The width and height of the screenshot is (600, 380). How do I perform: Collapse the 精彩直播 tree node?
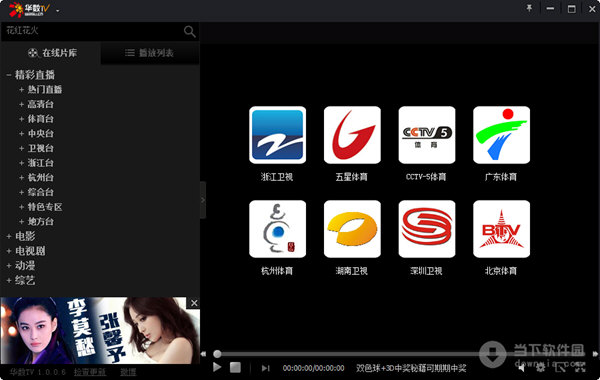[9, 75]
